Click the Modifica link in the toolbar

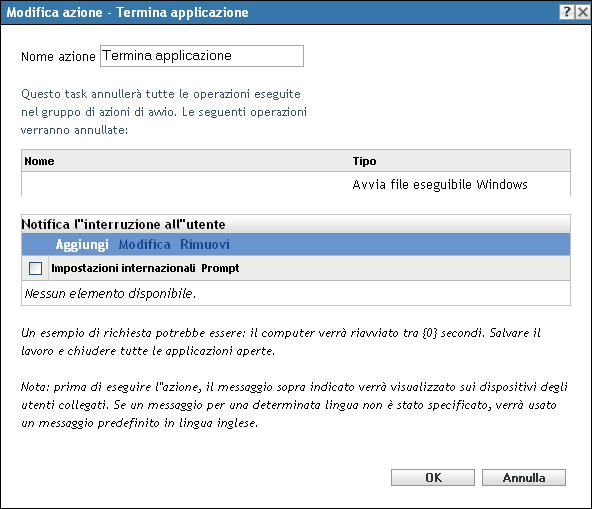pyautogui.click(x=144, y=244)
